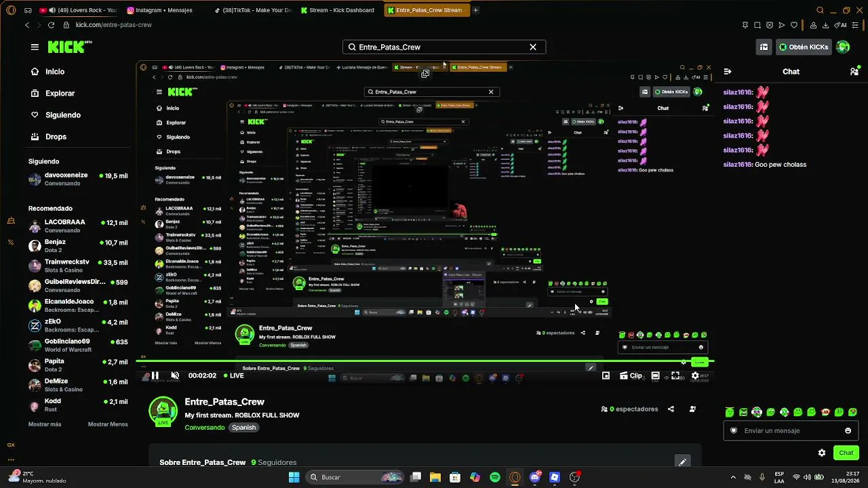Open video player settings gear
Image resolution: width=868 pixels, height=488 pixels.
(695, 375)
